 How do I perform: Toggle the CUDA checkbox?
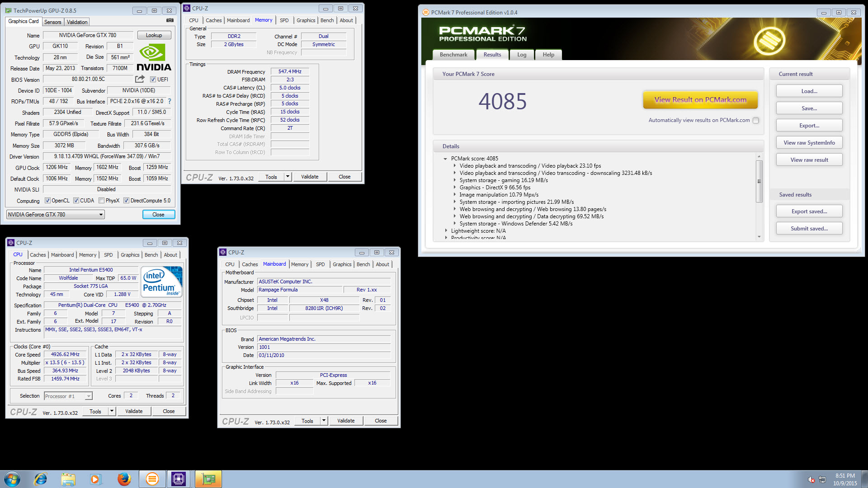(76, 201)
